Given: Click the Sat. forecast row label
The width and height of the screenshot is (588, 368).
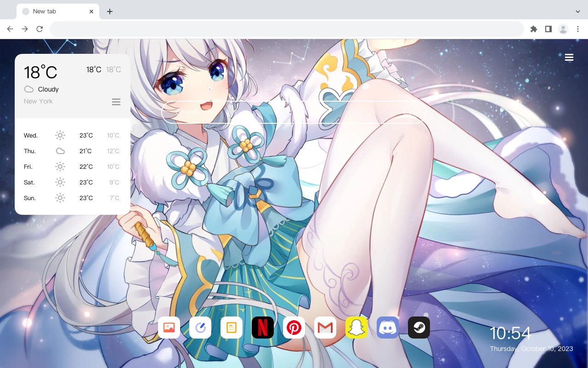Looking at the screenshot, I should pos(29,183).
